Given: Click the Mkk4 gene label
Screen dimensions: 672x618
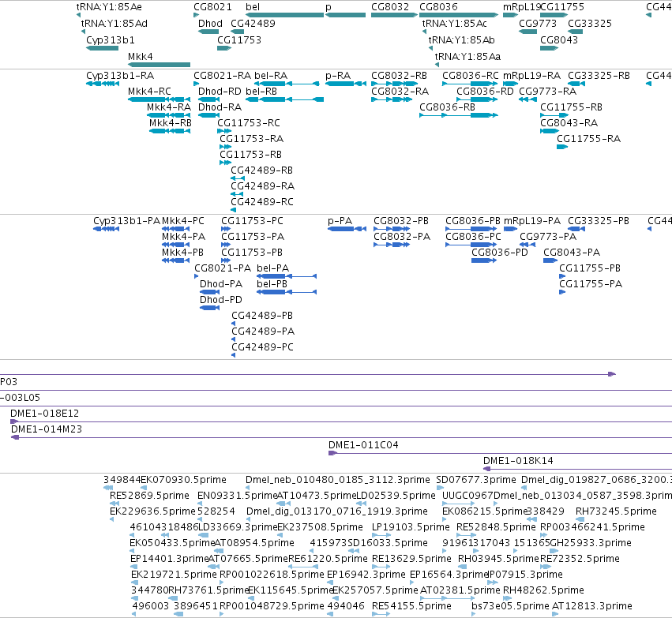Looking at the screenshot, I should [x=140, y=57].
